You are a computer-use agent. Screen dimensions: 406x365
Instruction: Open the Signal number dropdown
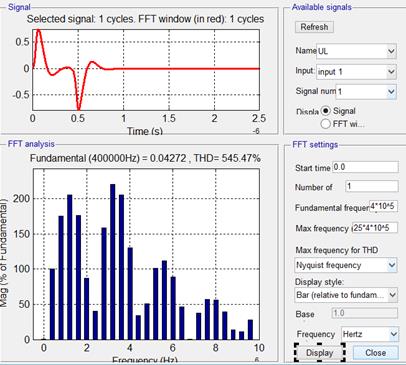point(366,91)
